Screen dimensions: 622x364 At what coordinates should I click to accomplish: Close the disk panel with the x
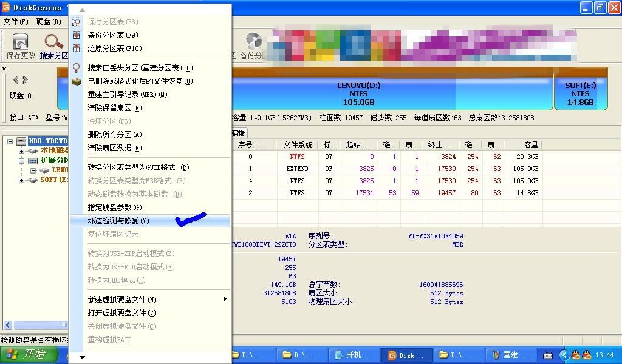point(4,69)
